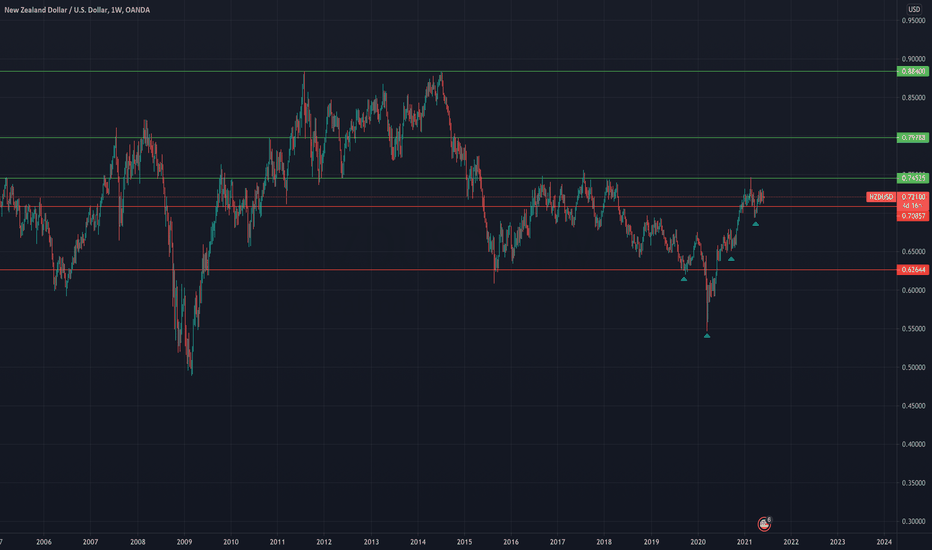932x550 pixels.
Task: Select the 0.79788 green price label
Action: point(913,138)
